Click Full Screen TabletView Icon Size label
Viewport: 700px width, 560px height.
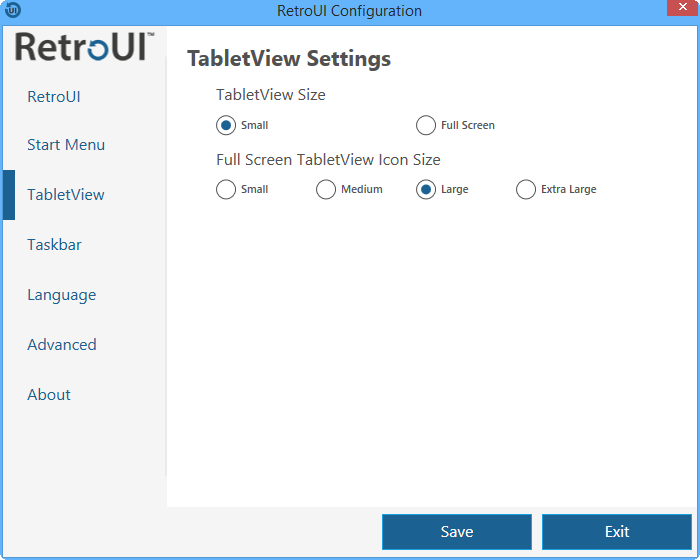(x=329, y=160)
